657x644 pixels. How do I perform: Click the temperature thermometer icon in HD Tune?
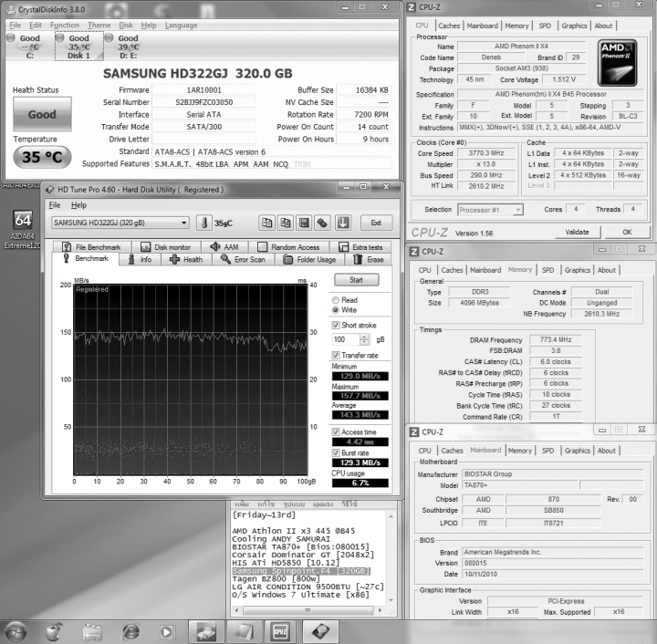tap(204, 223)
